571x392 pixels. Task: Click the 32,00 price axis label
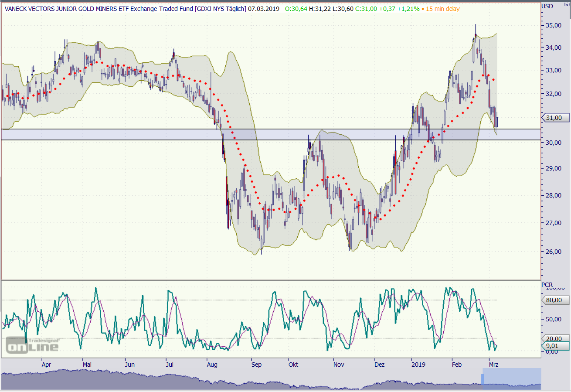(553, 94)
